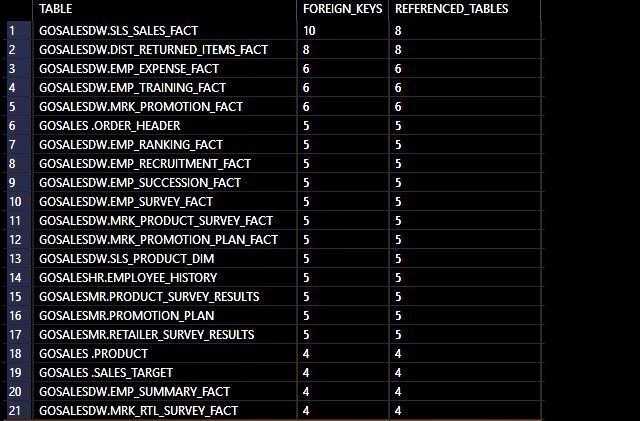Select the GOSALES .ORDER_HEADER cell

pyautogui.click(x=164, y=126)
